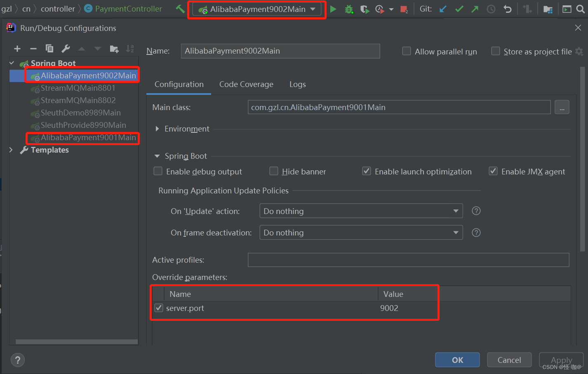Click controller breadcrumb item
Viewport: 588px width, 374px height.
pyautogui.click(x=58, y=9)
